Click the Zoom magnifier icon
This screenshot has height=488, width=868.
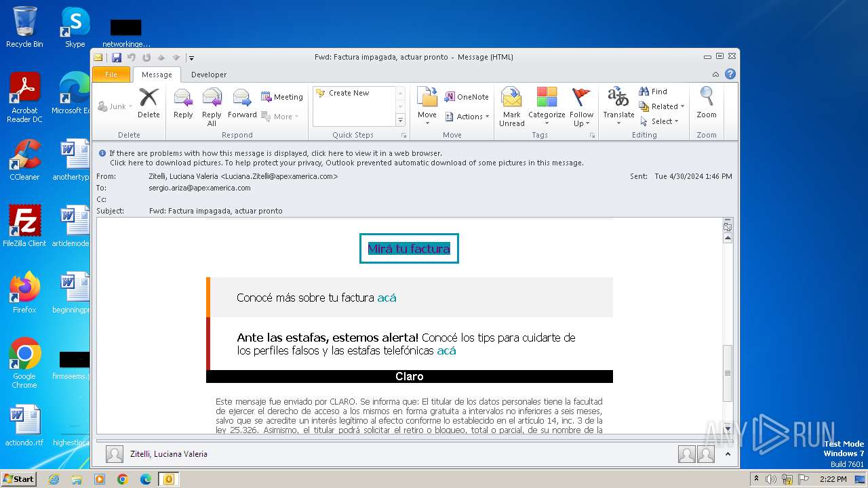[x=707, y=103]
